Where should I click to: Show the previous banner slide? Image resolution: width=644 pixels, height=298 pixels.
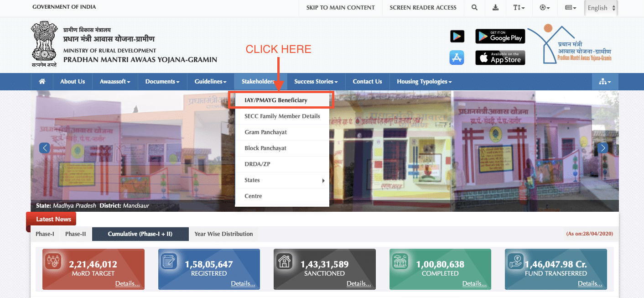(x=44, y=148)
